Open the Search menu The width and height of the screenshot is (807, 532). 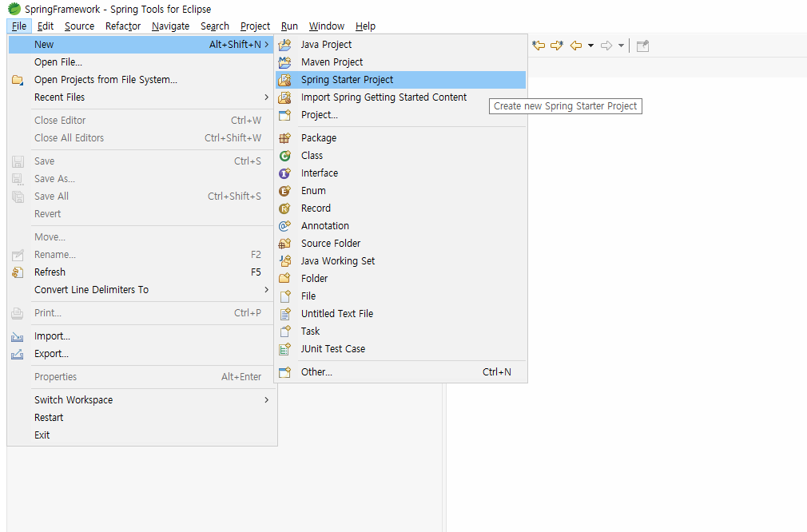(215, 26)
